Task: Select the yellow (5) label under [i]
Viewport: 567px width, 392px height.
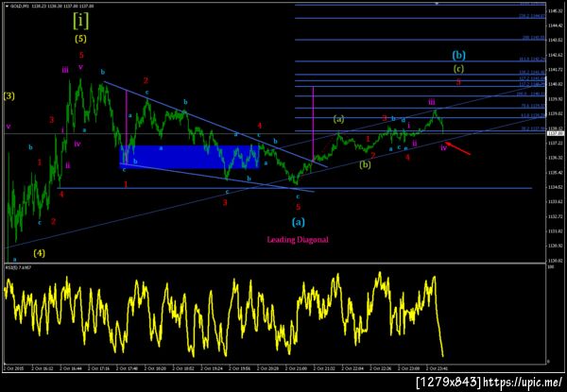Action: point(80,39)
